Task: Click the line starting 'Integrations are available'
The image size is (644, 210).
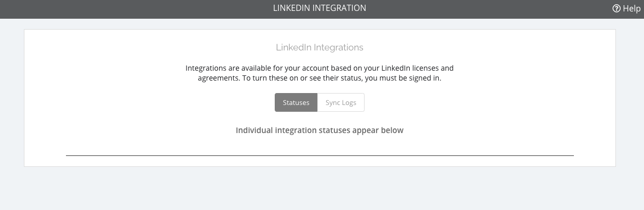Action: pos(319,68)
